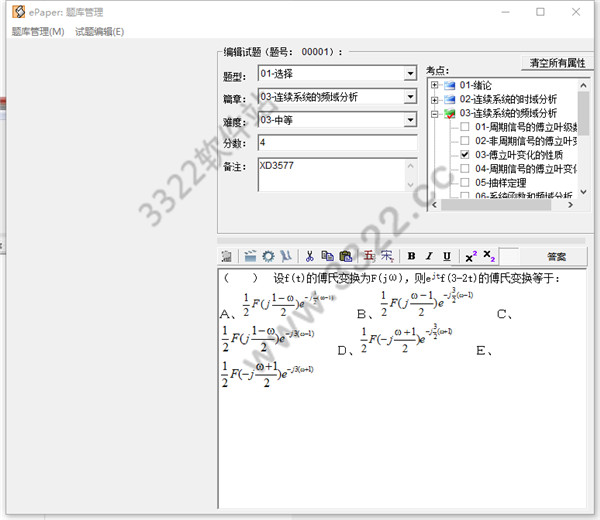The height and width of the screenshot is (520, 600).
Task: Click tree scrollbar up arrow
Action: [583, 85]
